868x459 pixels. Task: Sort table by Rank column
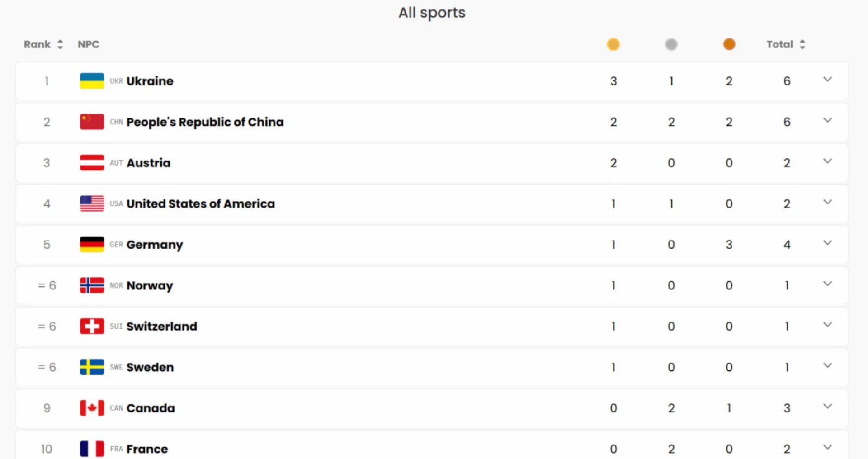pyautogui.click(x=43, y=44)
